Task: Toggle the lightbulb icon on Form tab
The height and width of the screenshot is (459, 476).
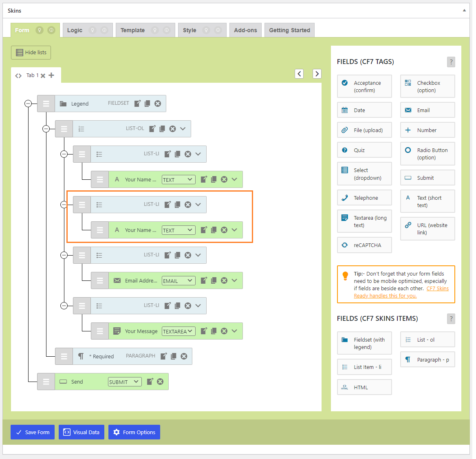Action: 40,30
